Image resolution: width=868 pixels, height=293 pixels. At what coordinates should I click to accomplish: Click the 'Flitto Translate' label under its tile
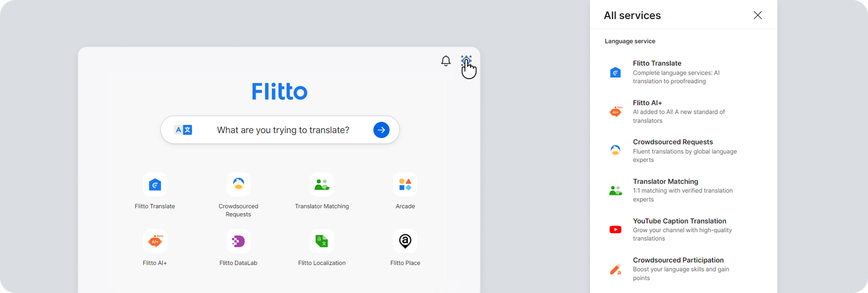pos(155,206)
